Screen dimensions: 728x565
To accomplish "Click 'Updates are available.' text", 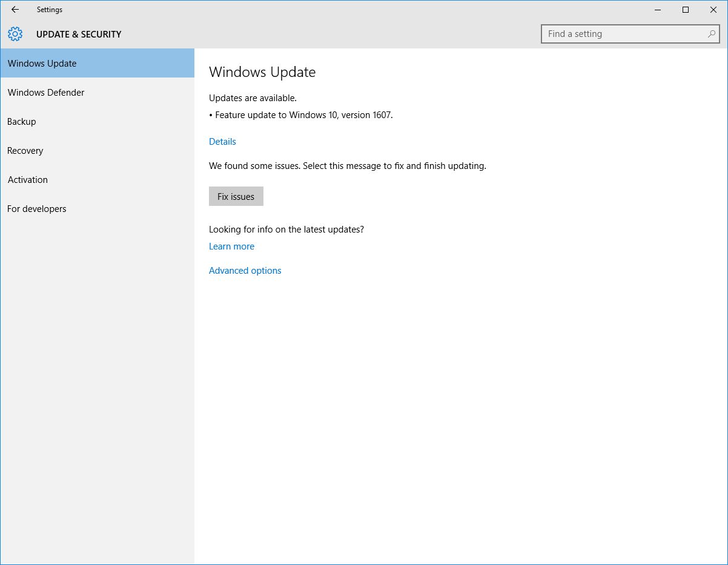I will pyautogui.click(x=253, y=97).
